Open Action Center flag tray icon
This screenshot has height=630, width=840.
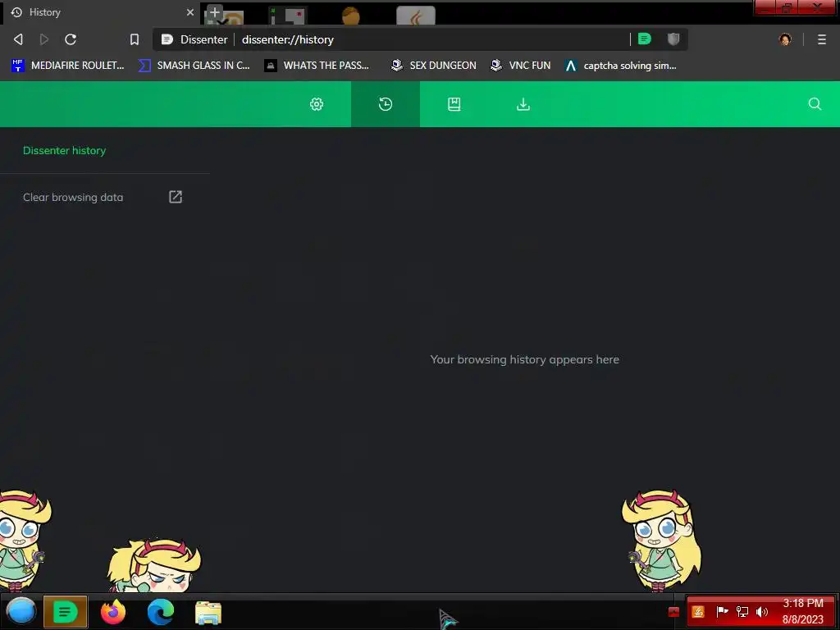coord(722,611)
